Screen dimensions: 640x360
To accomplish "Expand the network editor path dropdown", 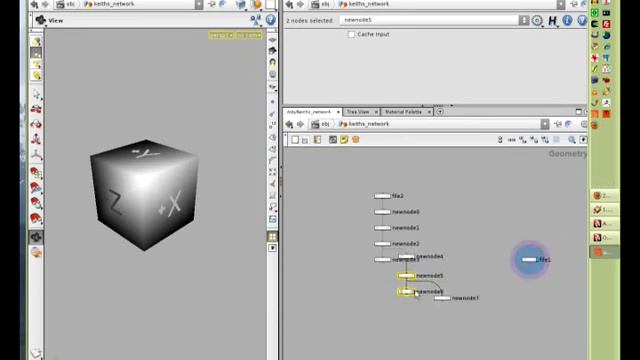I will 545,124.
